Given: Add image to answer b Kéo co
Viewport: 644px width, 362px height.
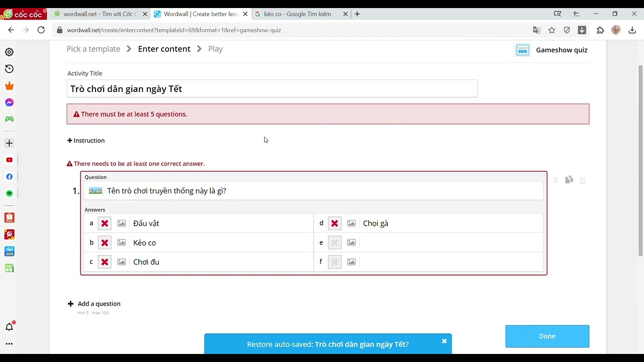Looking at the screenshot, I should 121,242.
